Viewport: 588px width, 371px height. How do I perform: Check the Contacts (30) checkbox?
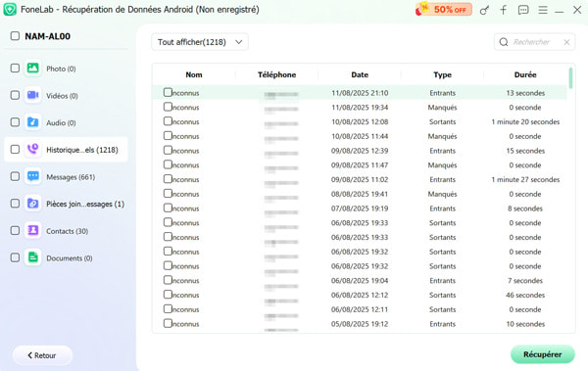point(15,230)
